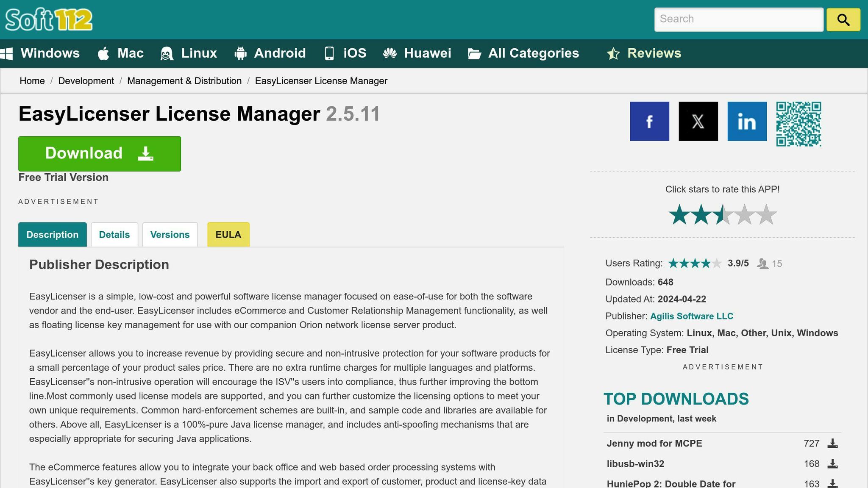868x488 pixels.
Task: Open libusb-win32 entry
Action: 635,464
